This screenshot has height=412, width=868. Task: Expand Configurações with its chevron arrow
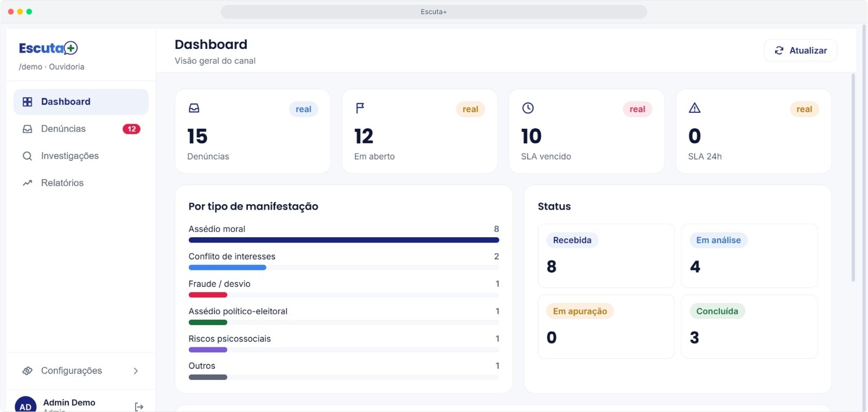pyautogui.click(x=136, y=371)
